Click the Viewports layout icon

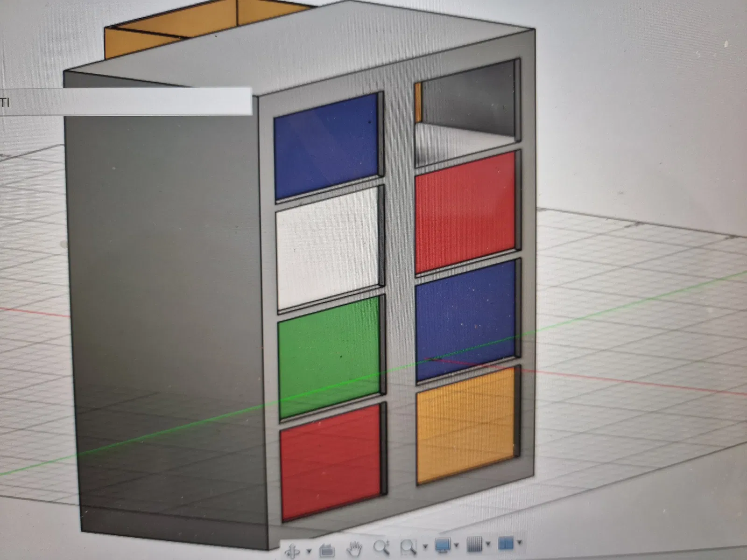pyautogui.click(x=506, y=543)
